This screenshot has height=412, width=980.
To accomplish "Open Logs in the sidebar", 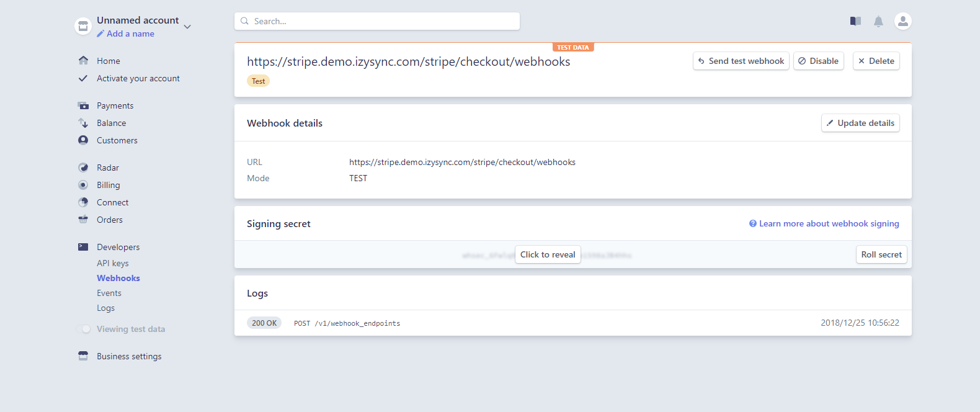I will [x=106, y=308].
